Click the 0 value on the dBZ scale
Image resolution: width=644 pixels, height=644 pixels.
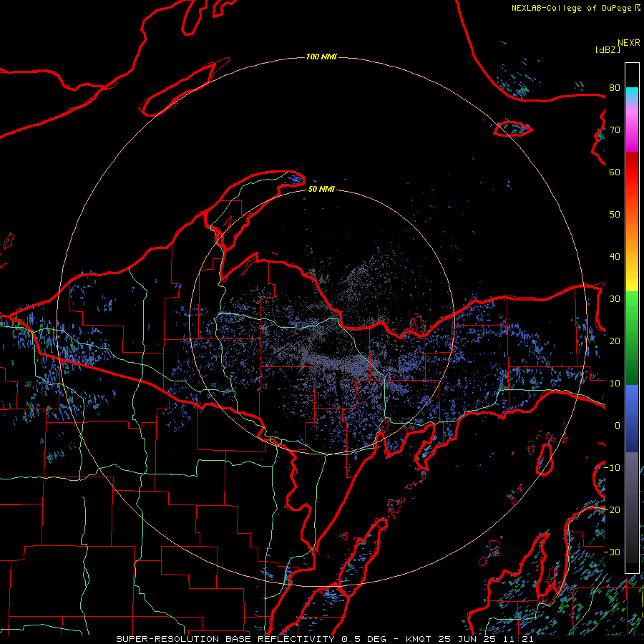(x=618, y=426)
